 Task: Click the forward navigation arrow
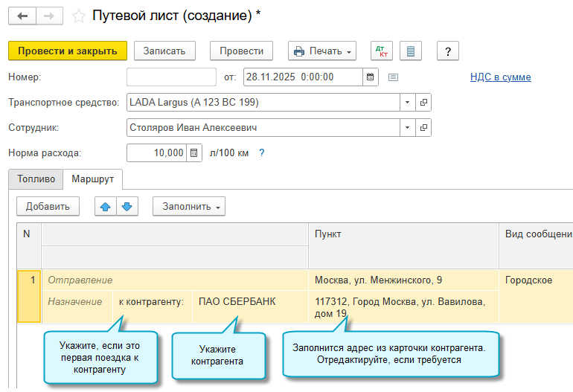pyautogui.click(x=48, y=16)
